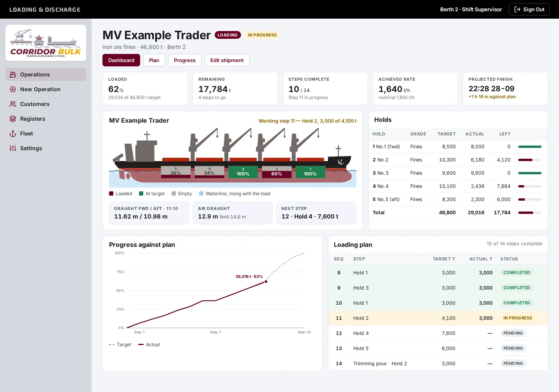Switch to the Progress tab
Image resolution: width=559 pixels, height=392 pixels.
pyautogui.click(x=185, y=60)
